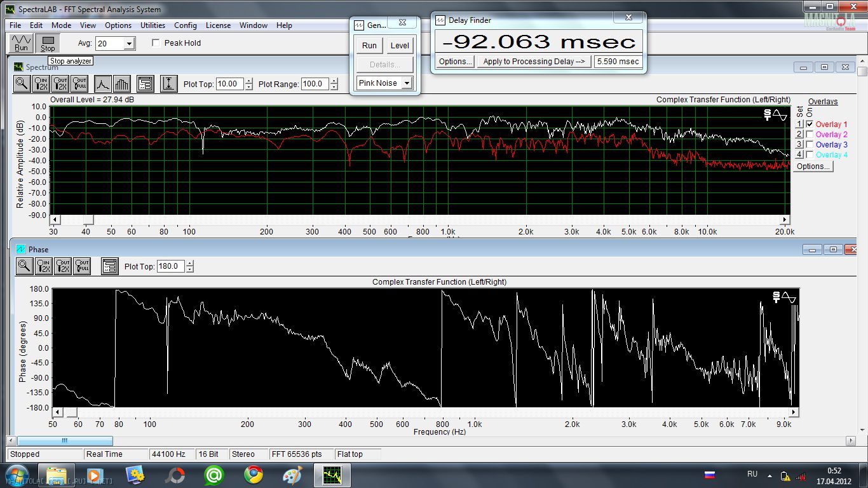868x488 pixels.
Task: Click the ST marker icon on Spectrum plot
Action: (768, 114)
